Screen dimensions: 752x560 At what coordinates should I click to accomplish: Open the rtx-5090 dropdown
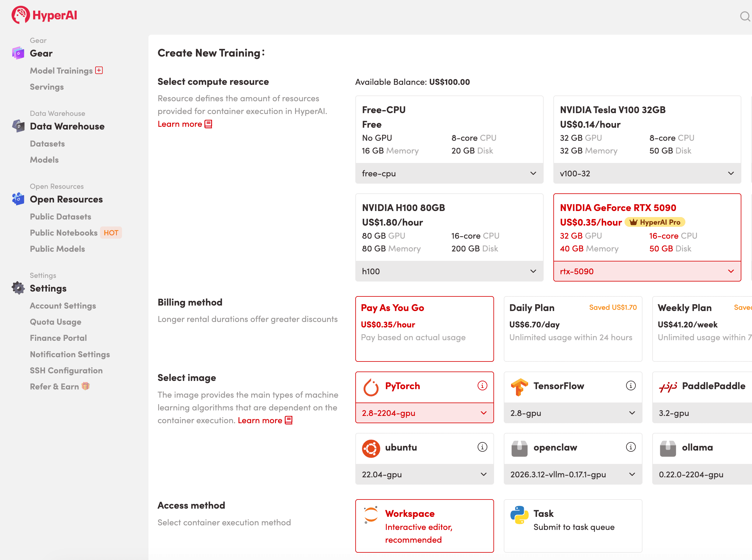[x=647, y=271]
